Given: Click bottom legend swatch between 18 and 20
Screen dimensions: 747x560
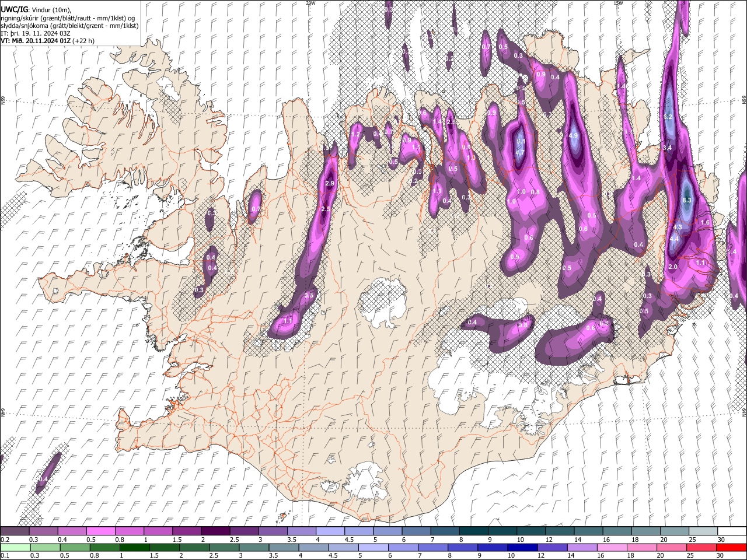Looking at the screenshot, I should coord(641,547).
